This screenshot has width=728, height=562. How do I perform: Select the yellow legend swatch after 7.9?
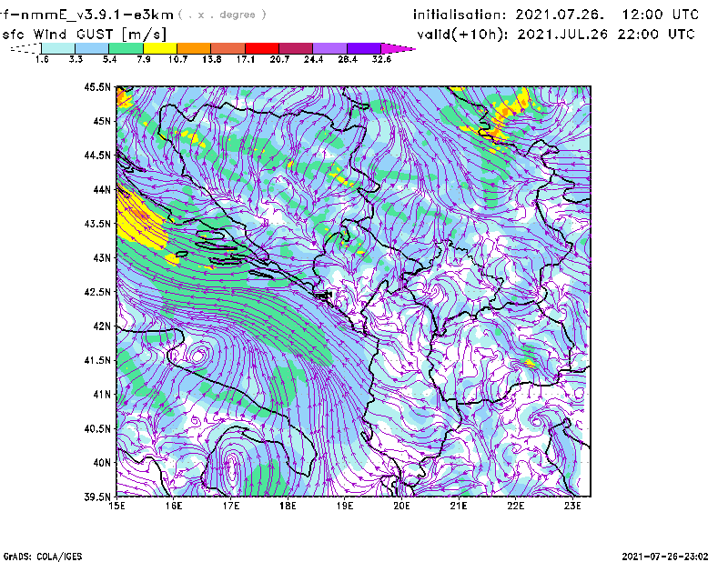pyautogui.click(x=160, y=48)
